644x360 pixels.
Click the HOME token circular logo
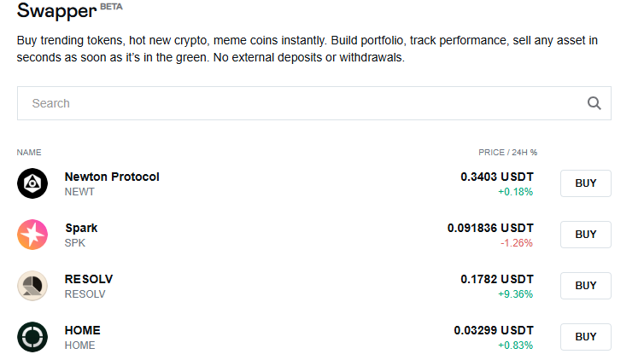coord(32,337)
